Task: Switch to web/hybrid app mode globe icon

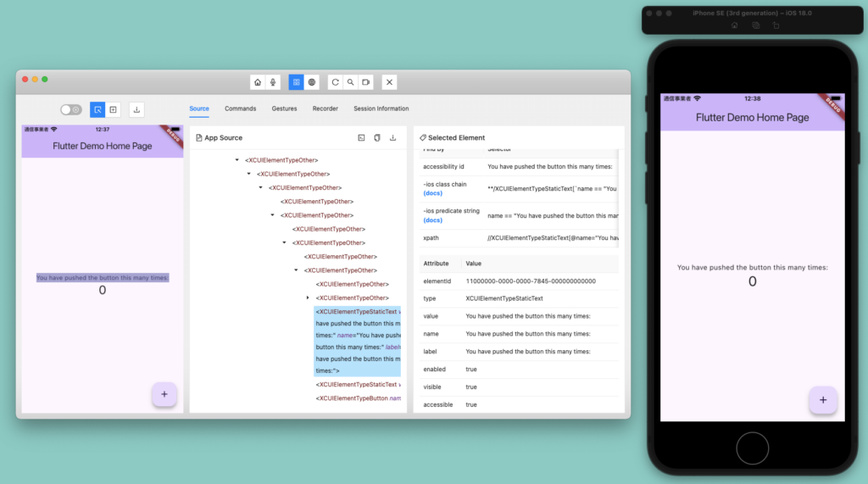Action: click(x=312, y=82)
